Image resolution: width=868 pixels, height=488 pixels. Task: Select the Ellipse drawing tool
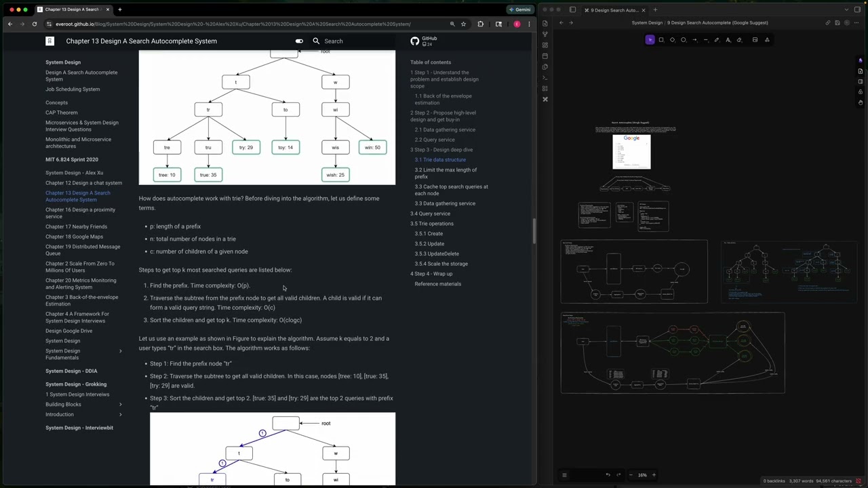click(x=684, y=40)
